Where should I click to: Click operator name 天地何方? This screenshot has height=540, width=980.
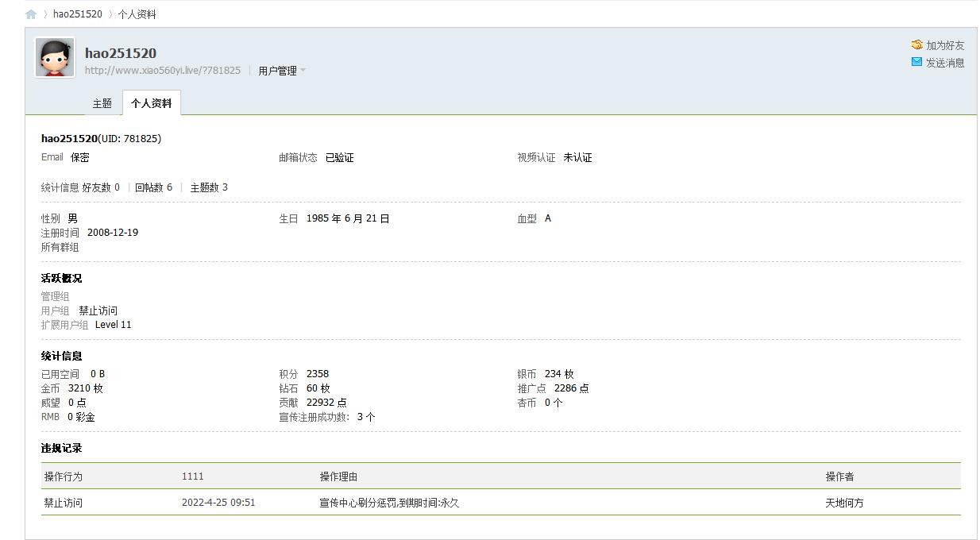(844, 503)
